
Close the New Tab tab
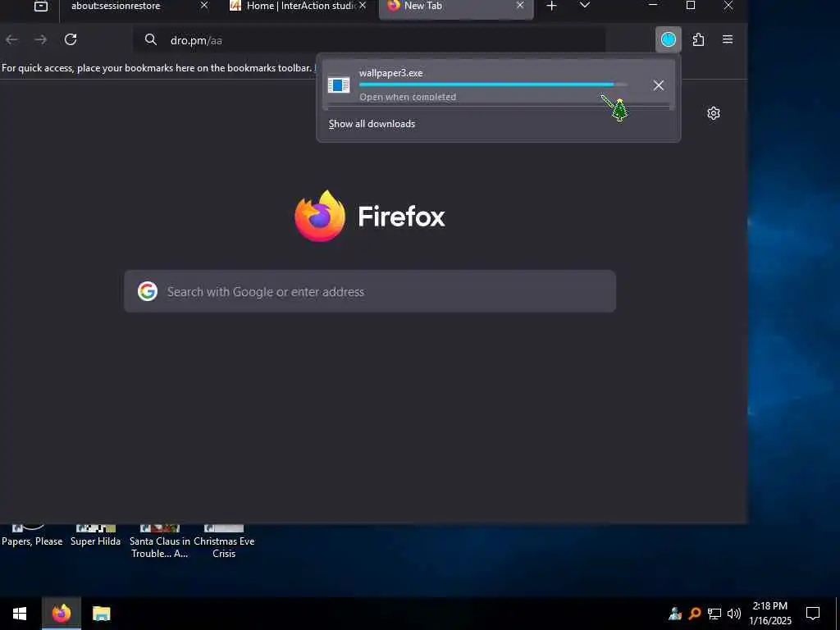pyautogui.click(x=520, y=6)
